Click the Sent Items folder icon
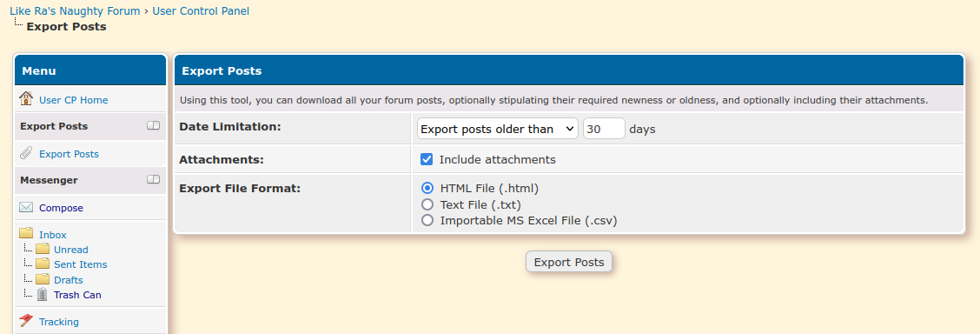This screenshot has width=980, height=334. (42, 264)
